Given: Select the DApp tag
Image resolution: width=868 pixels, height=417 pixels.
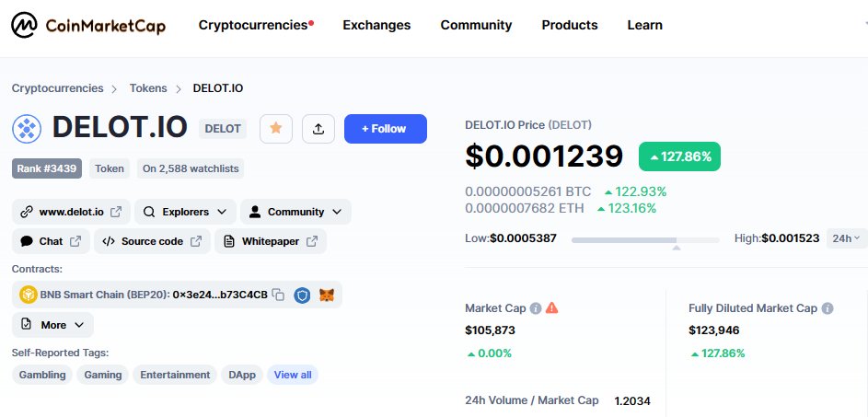Looking at the screenshot, I should [242, 375].
